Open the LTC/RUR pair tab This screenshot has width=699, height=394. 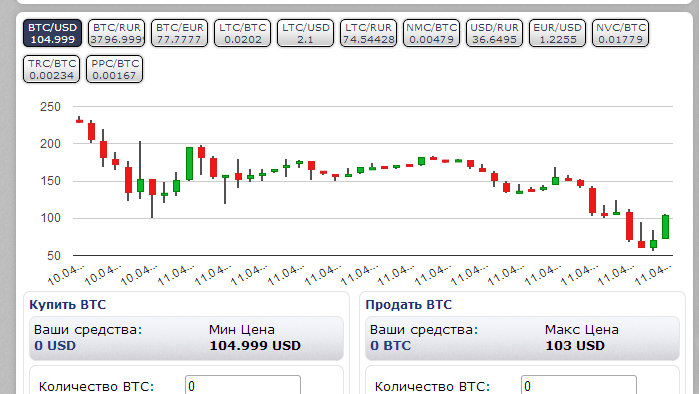click(x=368, y=33)
